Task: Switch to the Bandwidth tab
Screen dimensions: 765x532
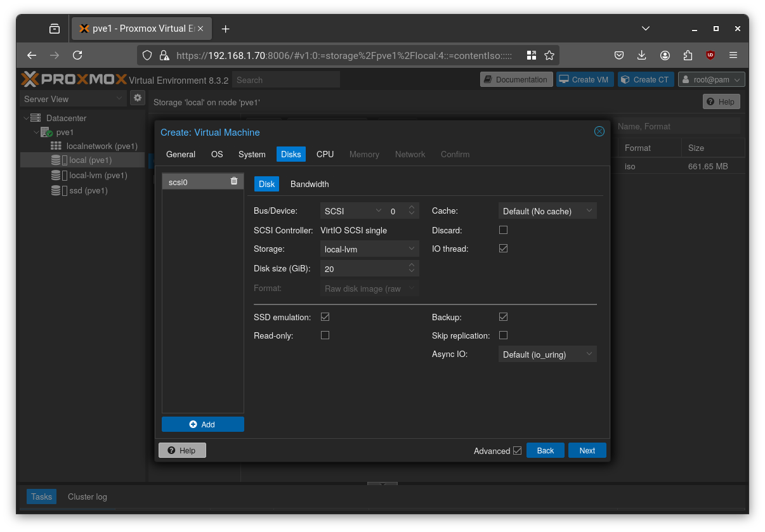Action: 310,184
